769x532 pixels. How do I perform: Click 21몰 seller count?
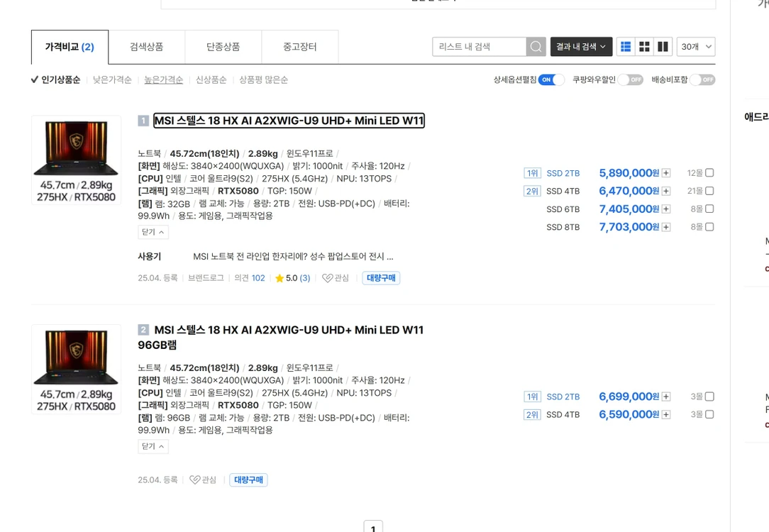[695, 191]
